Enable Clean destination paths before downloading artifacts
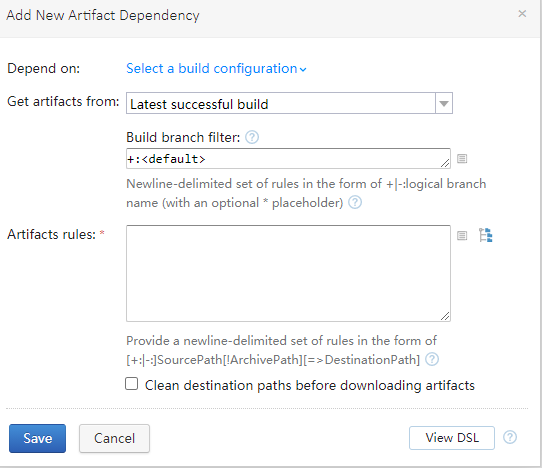The height and width of the screenshot is (468, 542). tap(131, 384)
